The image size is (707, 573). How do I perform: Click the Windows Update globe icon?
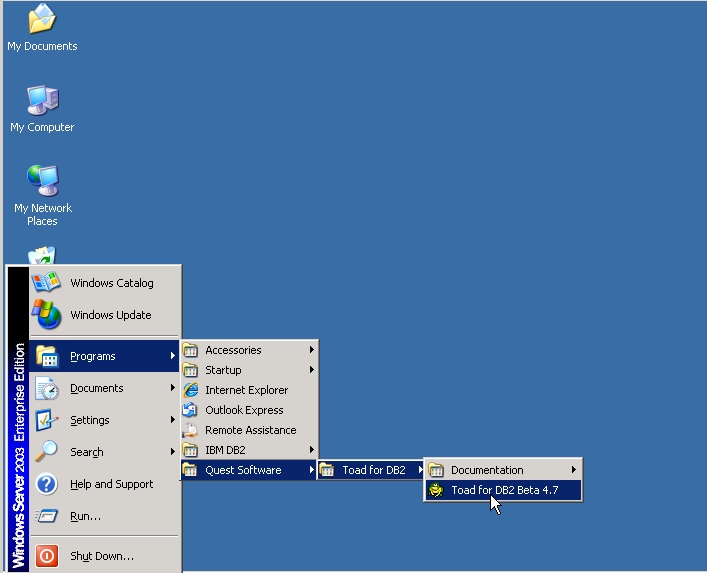coord(46,314)
